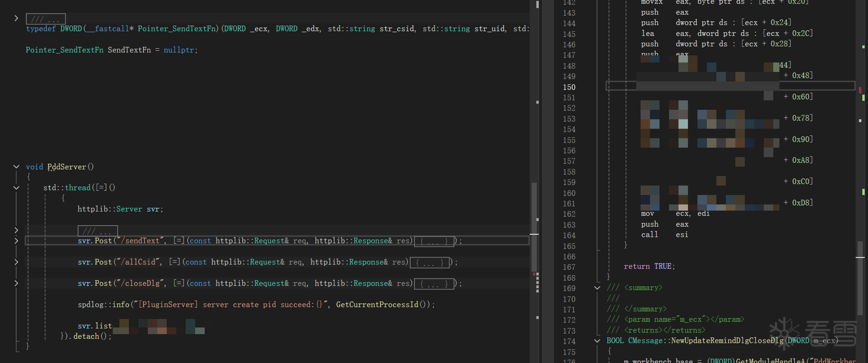The image size is (868, 363).
Task: Click 'std::string str_uid' parameter in typedef
Action: [x=464, y=29]
